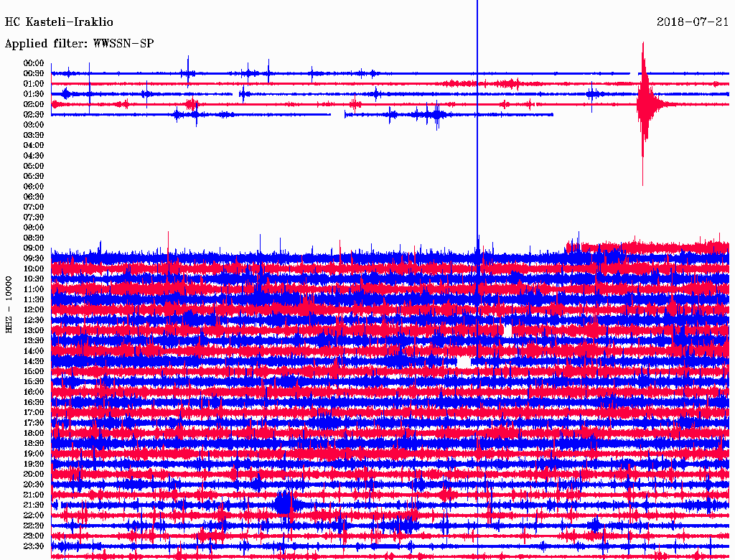
Task: Click the 06:30 time label
Action: point(34,197)
